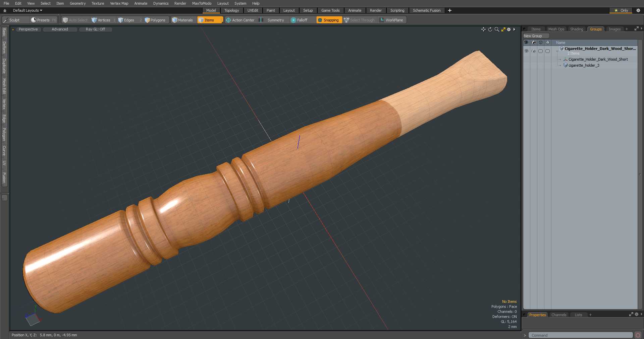The width and height of the screenshot is (644, 339).
Task: Switch to the Topology layout tab
Action: point(231,10)
